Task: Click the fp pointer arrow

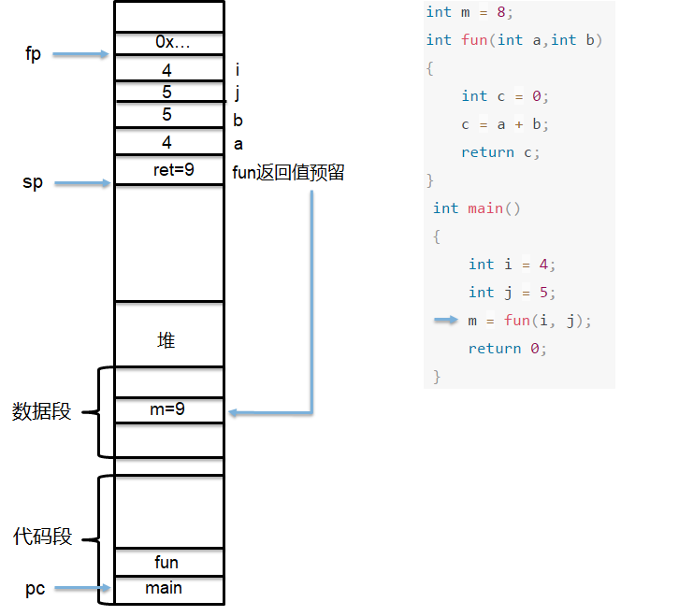Action: coord(80,54)
